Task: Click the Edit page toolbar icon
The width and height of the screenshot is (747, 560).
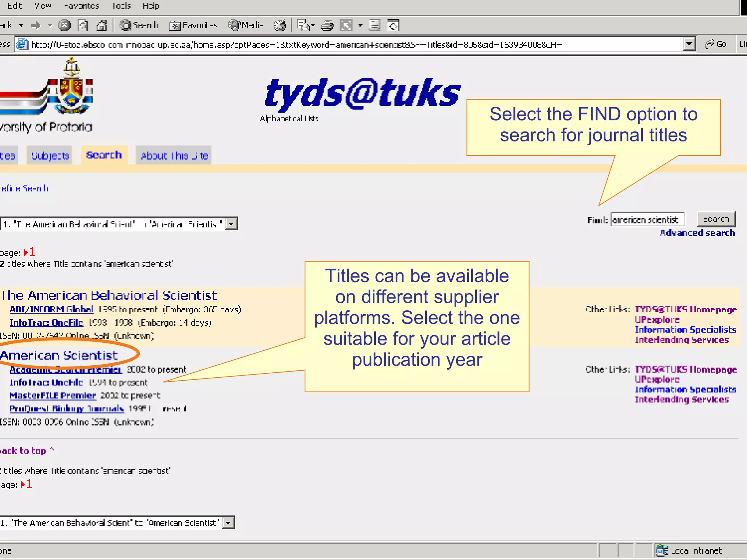Action: (x=346, y=25)
